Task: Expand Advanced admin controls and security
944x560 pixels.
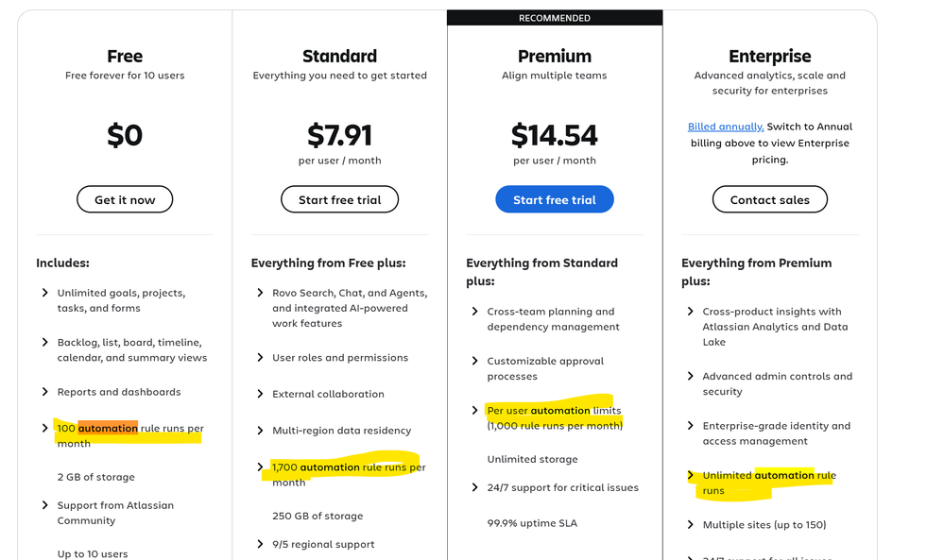Action: click(x=691, y=376)
